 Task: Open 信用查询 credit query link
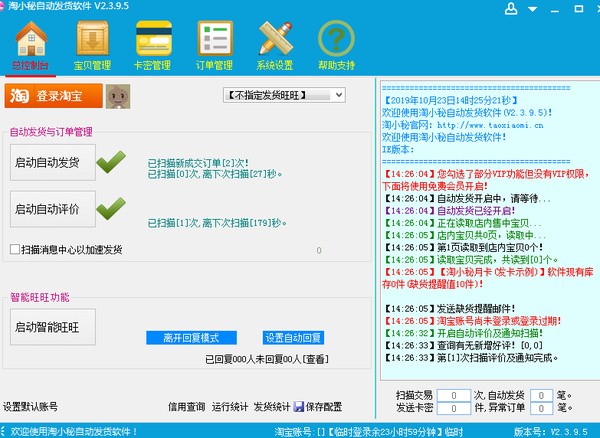click(x=187, y=407)
